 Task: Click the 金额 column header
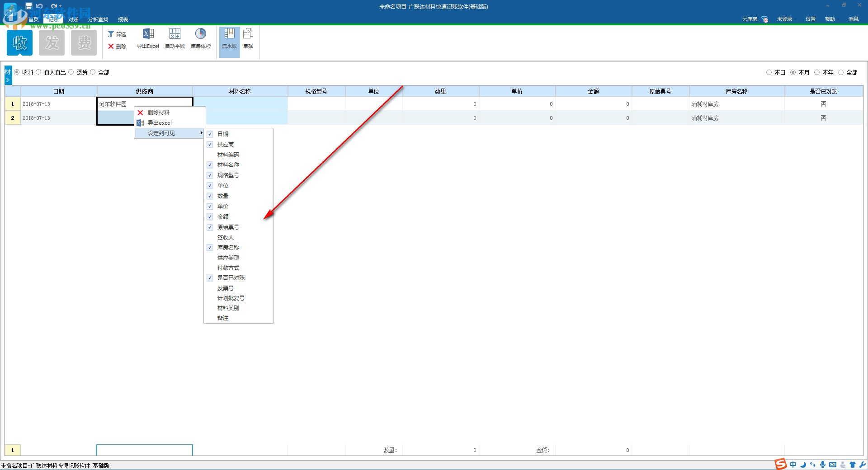click(x=594, y=91)
